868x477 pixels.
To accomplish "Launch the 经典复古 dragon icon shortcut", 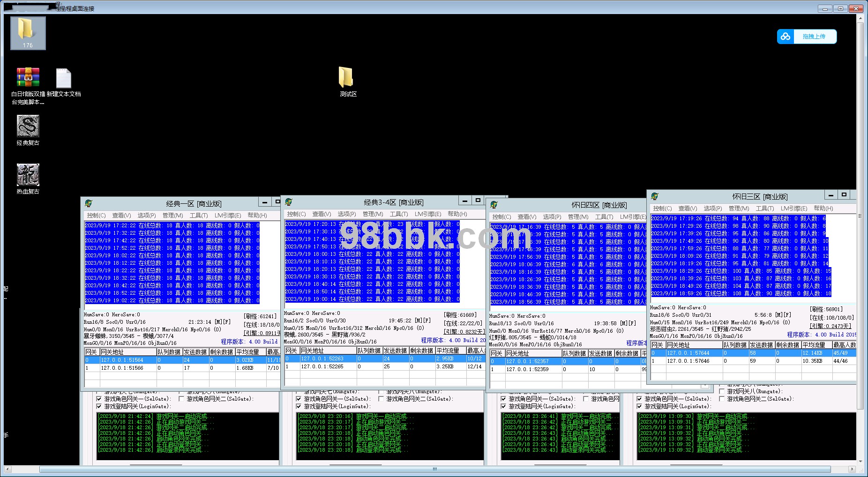I will point(28,127).
